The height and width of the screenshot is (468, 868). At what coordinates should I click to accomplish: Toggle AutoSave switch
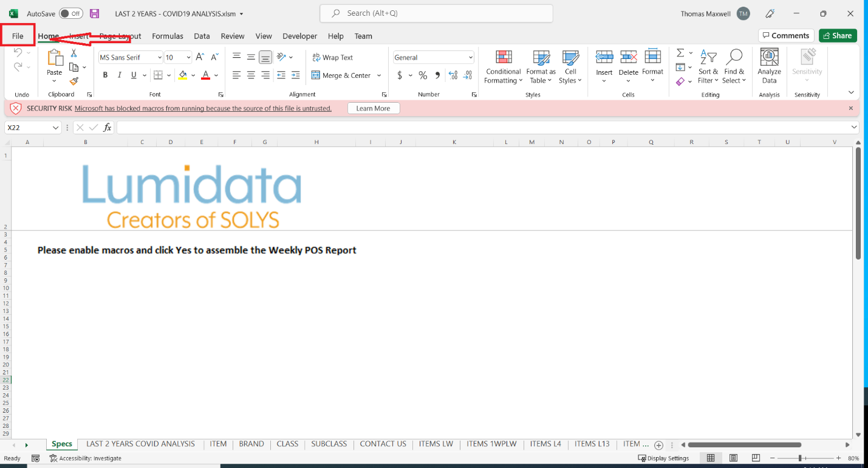(71, 13)
